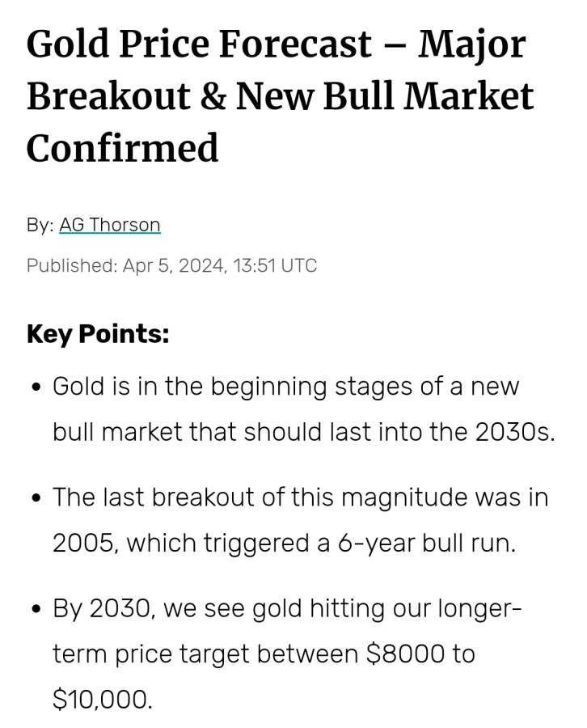The image size is (587, 728).
Task: Click the bullet dot before 'By 2030'
Action: click(36, 609)
